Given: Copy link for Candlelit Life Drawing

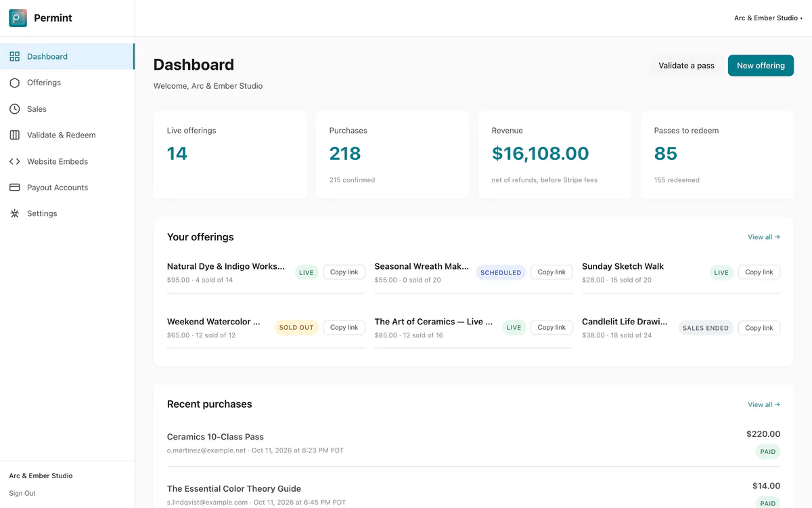Looking at the screenshot, I should (759, 328).
